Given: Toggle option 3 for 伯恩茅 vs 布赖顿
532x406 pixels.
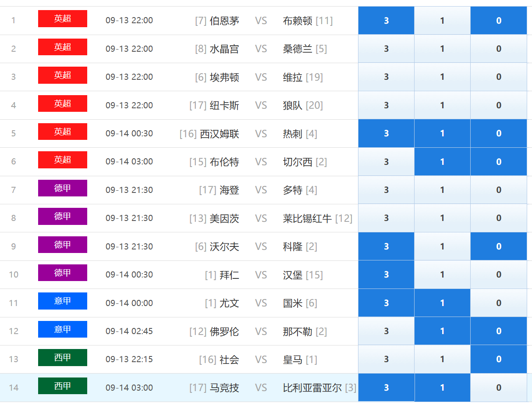Looking at the screenshot, I should click(x=386, y=21).
